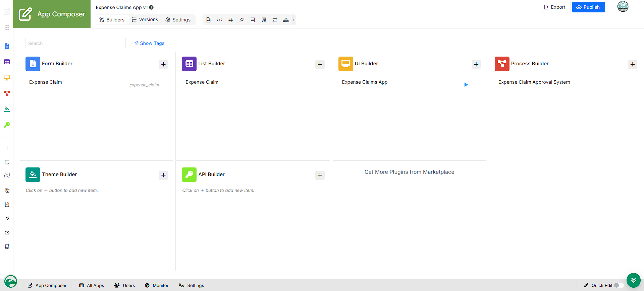Click Theme Builder teal heading icon
The height and width of the screenshot is (291, 644).
click(x=33, y=174)
